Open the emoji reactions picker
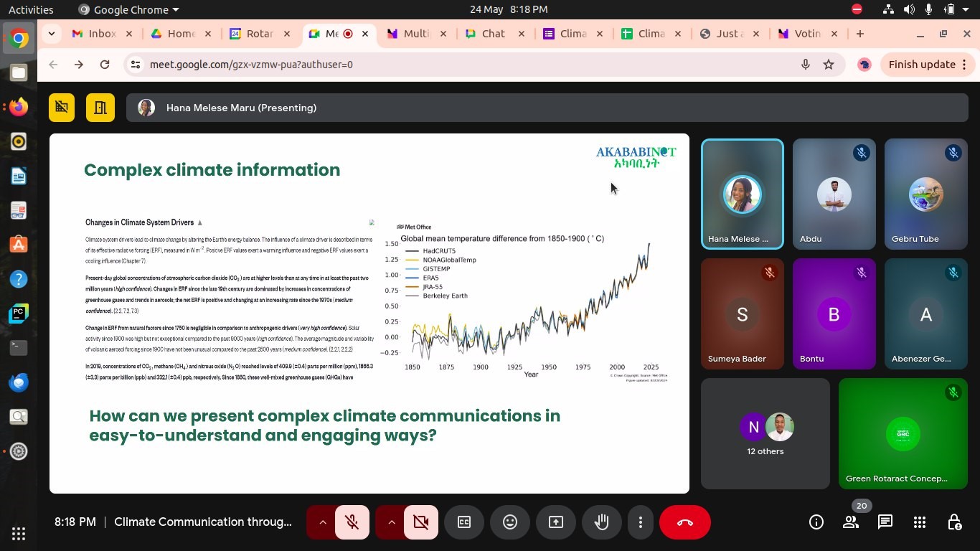Viewport: 980px width, 551px height. (510, 522)
